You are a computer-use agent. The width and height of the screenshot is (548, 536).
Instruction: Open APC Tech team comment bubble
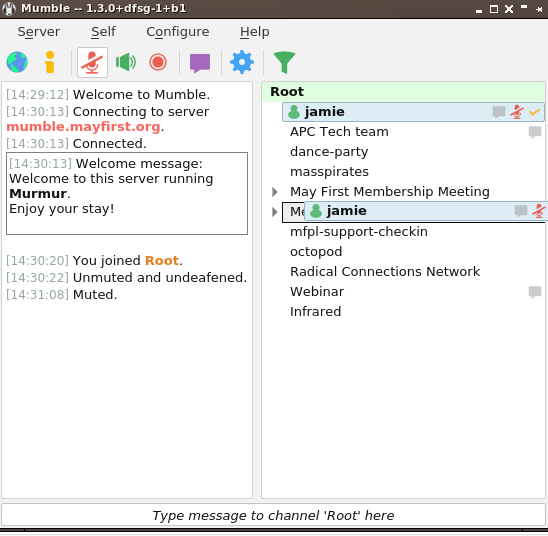point(535,132)
